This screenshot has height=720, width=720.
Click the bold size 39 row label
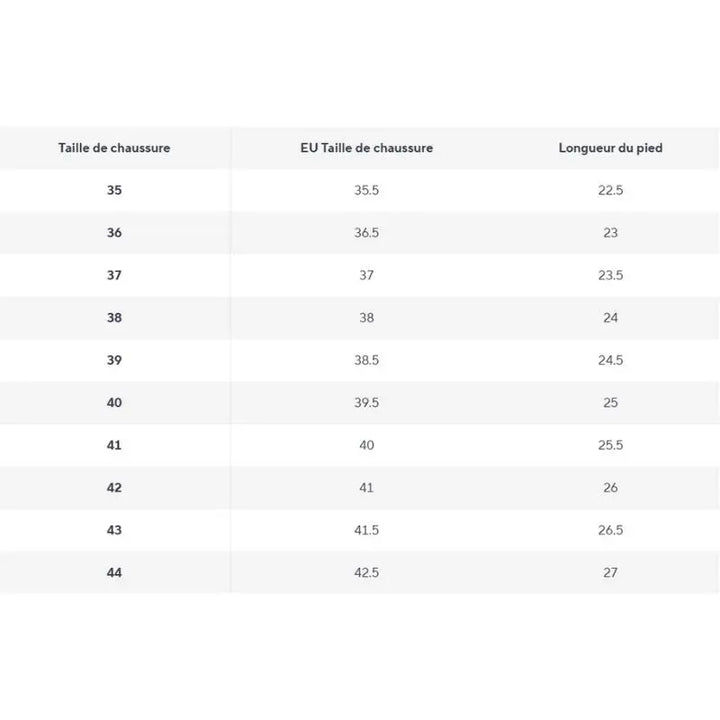[x=114, y=360]
